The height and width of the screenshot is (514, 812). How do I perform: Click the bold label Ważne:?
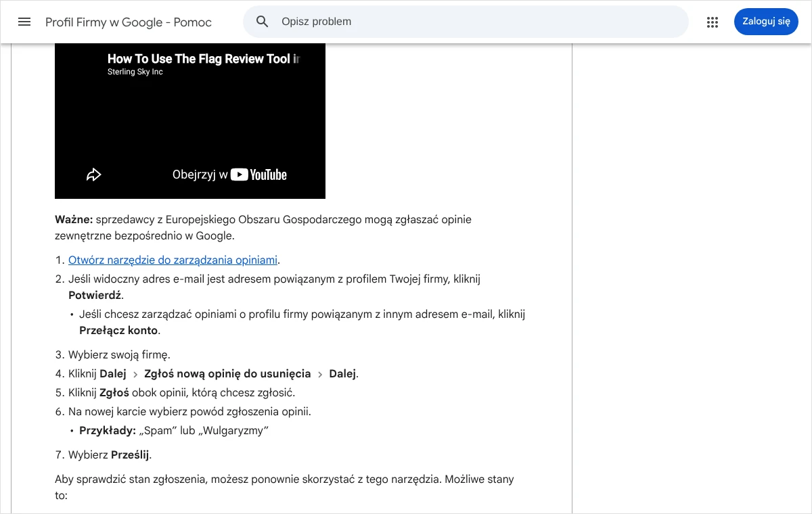click(74, 219)
